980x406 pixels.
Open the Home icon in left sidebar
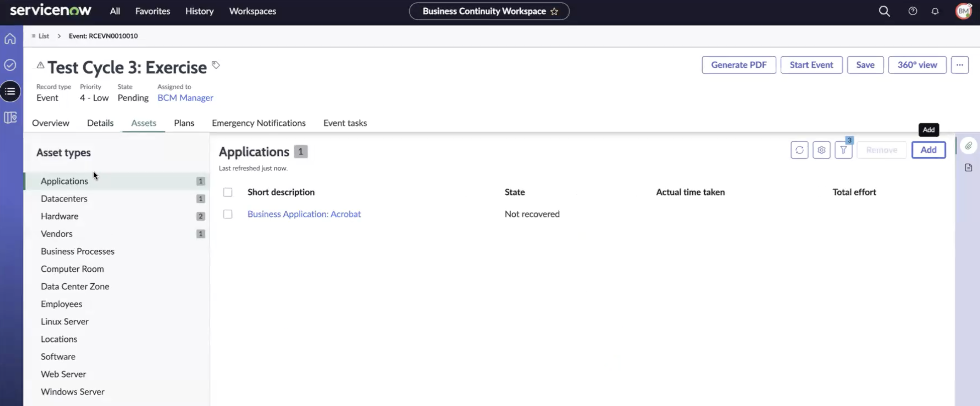(10, 39)
